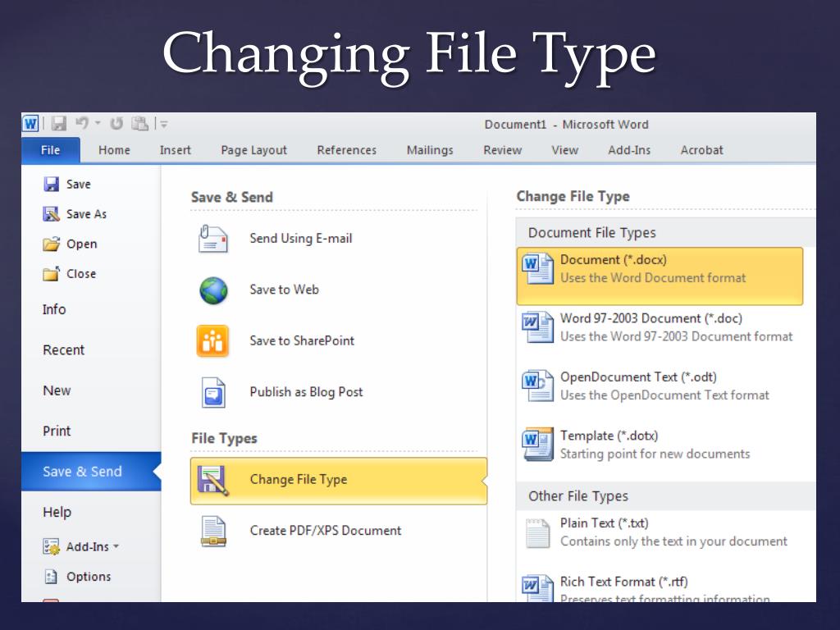Click the Open folder icon in Backstage menu
This screenshot has height=630, width=840.
[x=51, y=244]
